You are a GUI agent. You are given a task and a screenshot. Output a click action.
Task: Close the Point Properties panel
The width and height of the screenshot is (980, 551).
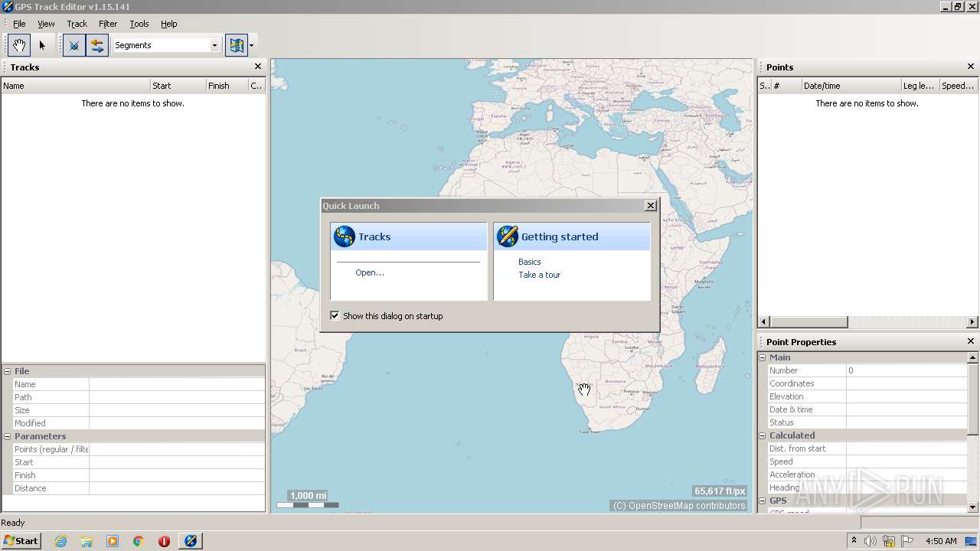[971, 341]
